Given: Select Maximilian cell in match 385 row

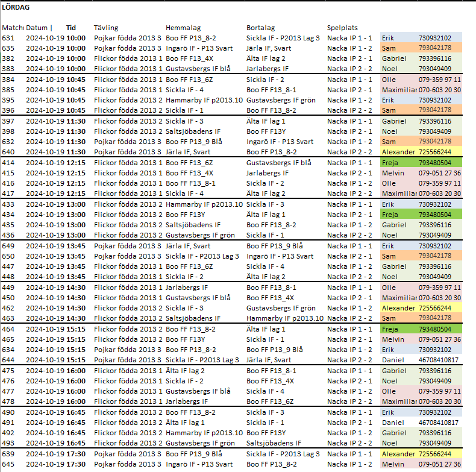Looking at the screenshot, I should tap(399, 90).
